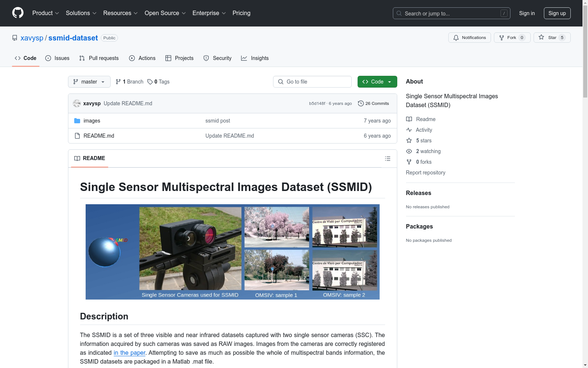The width and height of the screenshot is (588, 368).
Task: Open the Security tab
Action: click(x=218, y=58)
